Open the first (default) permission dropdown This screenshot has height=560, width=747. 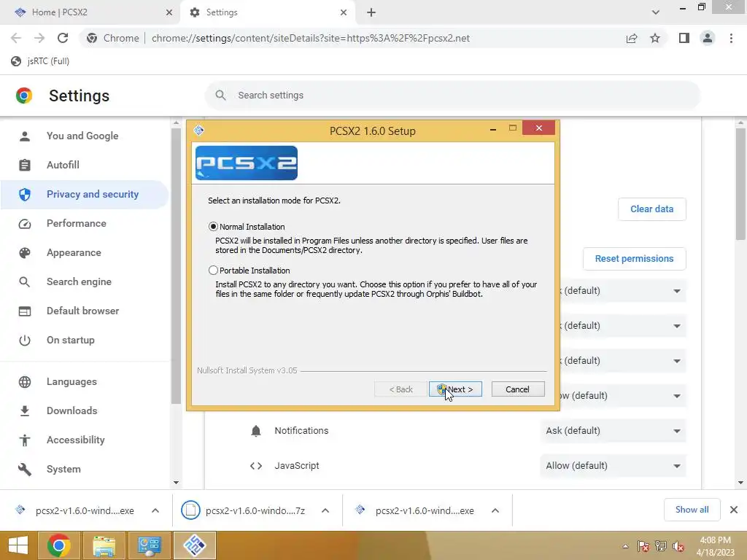(623, 291)
